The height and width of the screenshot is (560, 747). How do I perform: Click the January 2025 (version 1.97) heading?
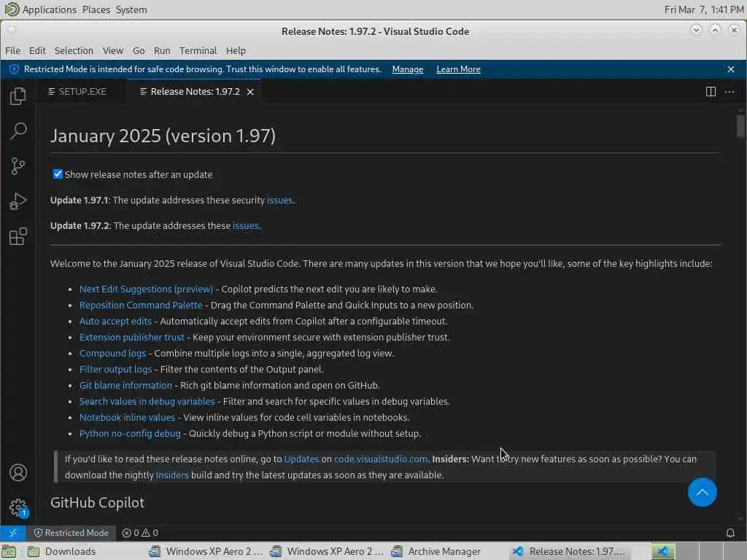click(x=163, y=136)
